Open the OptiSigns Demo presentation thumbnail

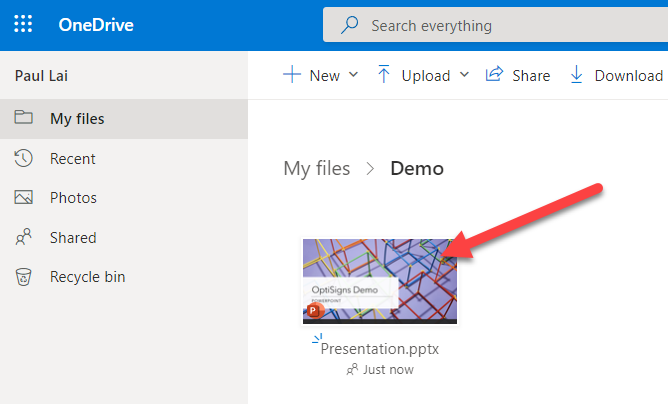(380, 281)
